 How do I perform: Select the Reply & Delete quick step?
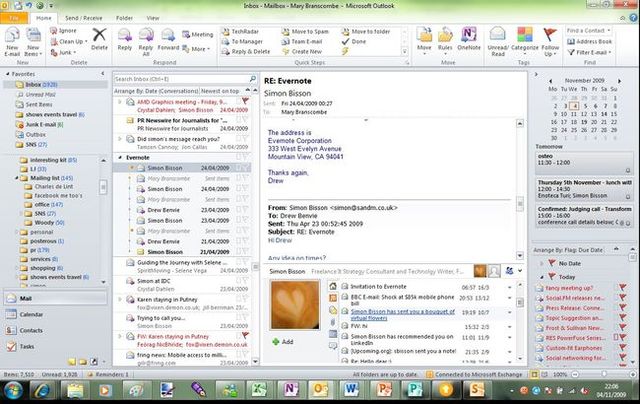246,51
